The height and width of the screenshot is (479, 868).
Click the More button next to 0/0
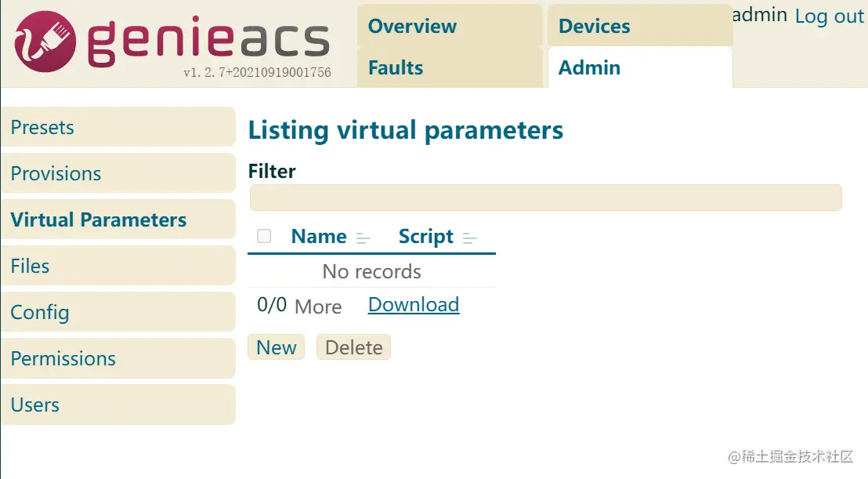(318, 307)
